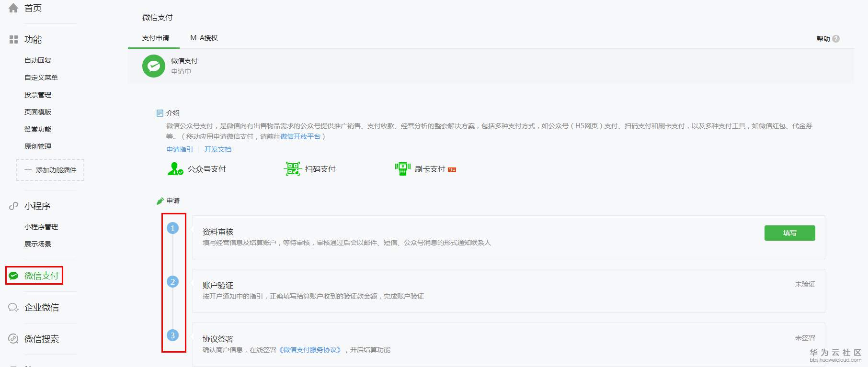Open 企业微信 in the sidebar
The width and height of the screenshot is (868, 367).
tap(42, 307)
